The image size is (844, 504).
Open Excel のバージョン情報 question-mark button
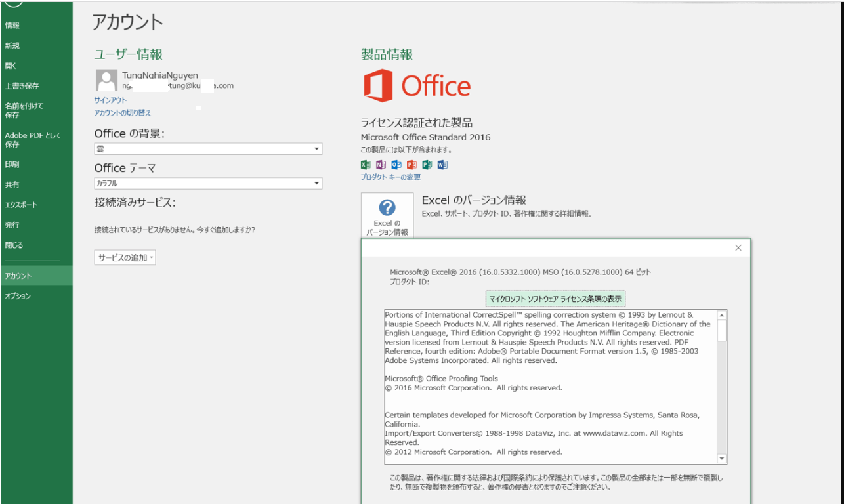[x=387, y=216]
